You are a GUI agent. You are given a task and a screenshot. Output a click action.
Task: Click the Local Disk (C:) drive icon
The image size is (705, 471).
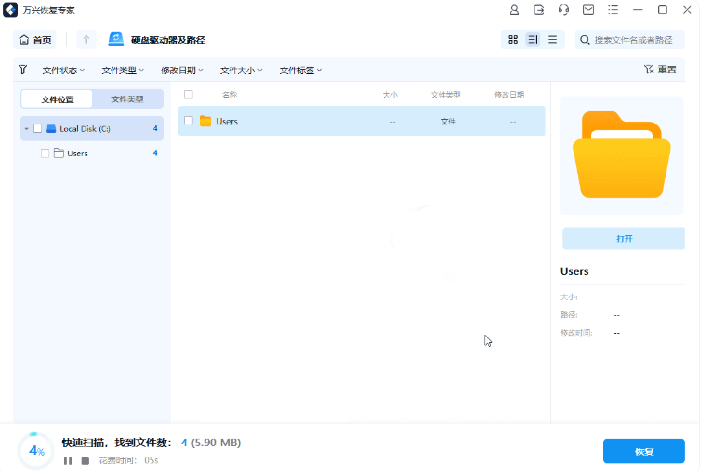pyautogui.click(x=51, y=129)
